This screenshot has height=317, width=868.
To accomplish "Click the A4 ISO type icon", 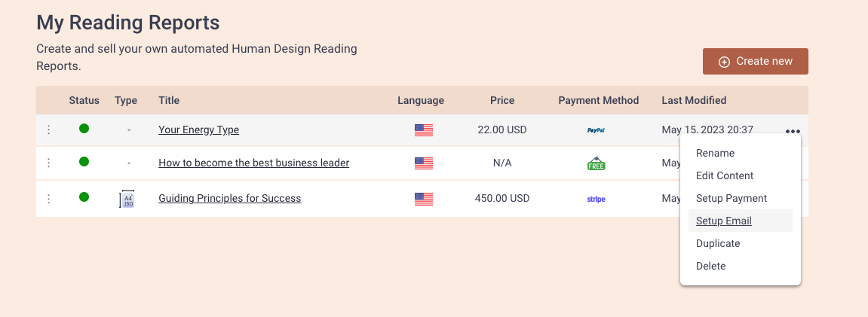I will 127,199.
